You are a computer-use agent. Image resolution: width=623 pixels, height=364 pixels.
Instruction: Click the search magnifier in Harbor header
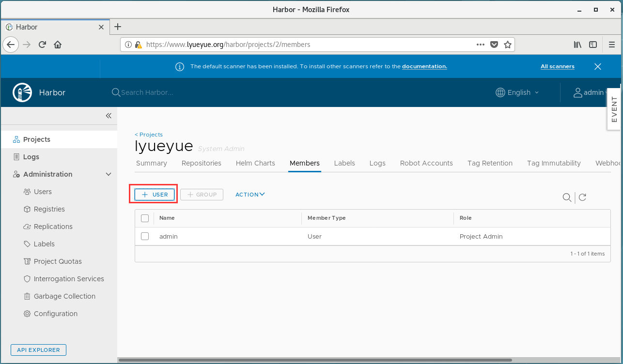116,92
